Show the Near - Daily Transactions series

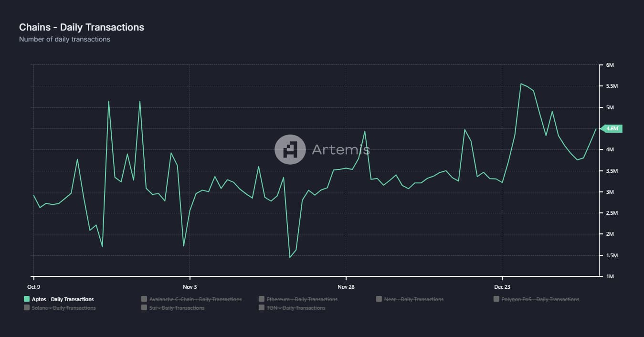point(414,299)
